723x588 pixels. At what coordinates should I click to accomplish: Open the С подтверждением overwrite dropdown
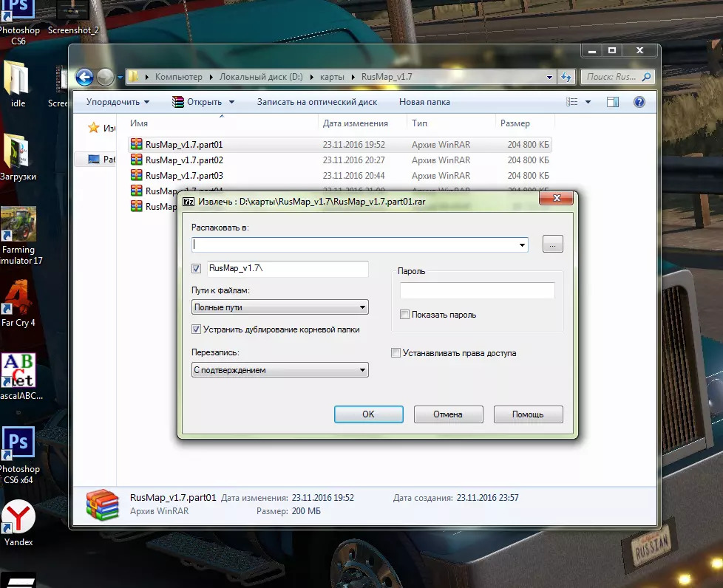pyautogui.click(x=279, y=370)
